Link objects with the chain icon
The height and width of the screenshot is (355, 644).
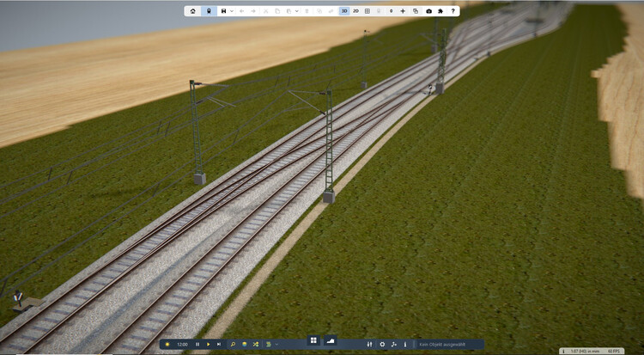(331, 11)
